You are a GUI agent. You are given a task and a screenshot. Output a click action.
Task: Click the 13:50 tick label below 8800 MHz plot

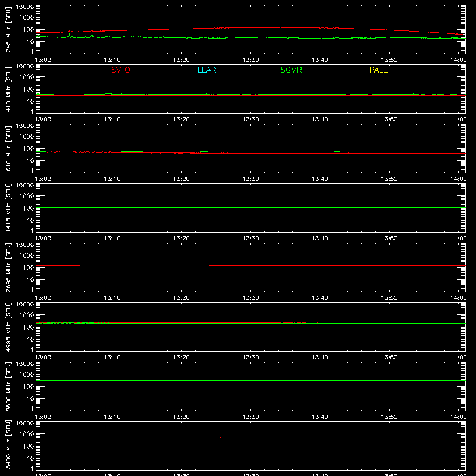click(x=389, y=417)
